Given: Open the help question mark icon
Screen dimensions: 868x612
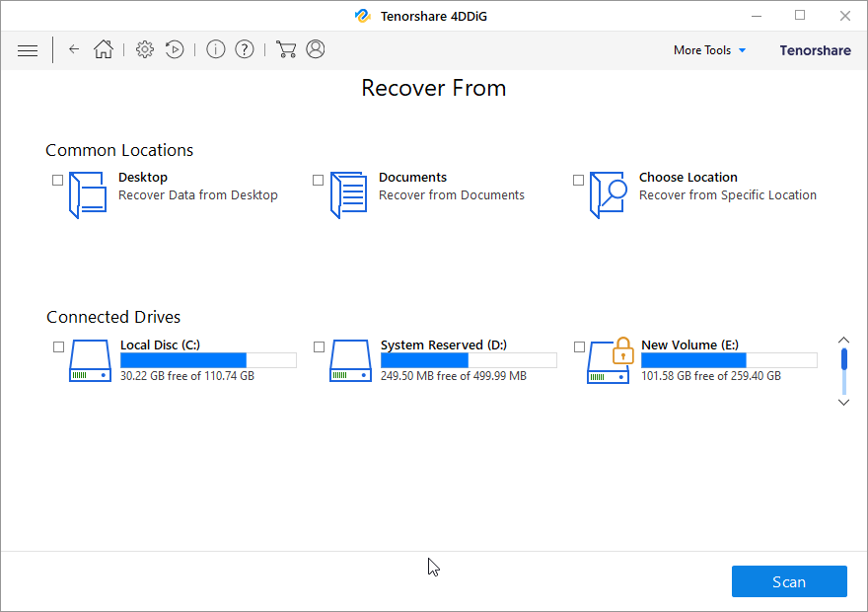Looking at the screenshot, I should 245,49.
